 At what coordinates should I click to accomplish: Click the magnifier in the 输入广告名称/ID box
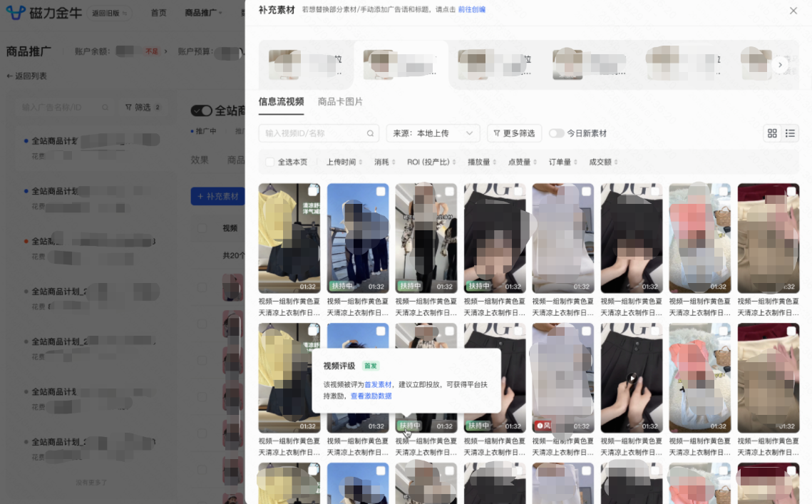point(105,107)
